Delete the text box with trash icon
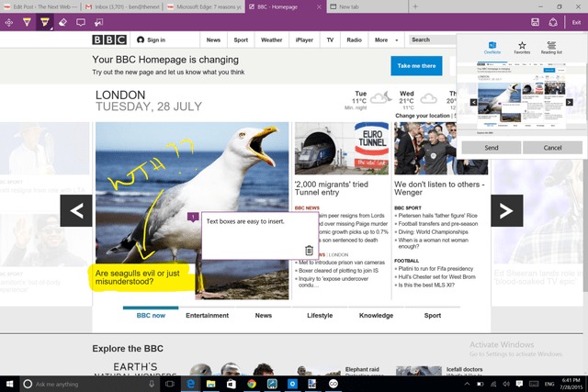The height and width of the screenshot is (392, 588). click(309, 250)
